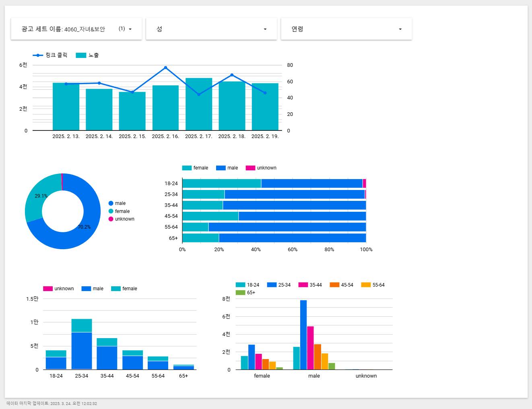The image size is (532, 409).
Task: Click male legend of the age stacked column chart
Action: point(93,289)
